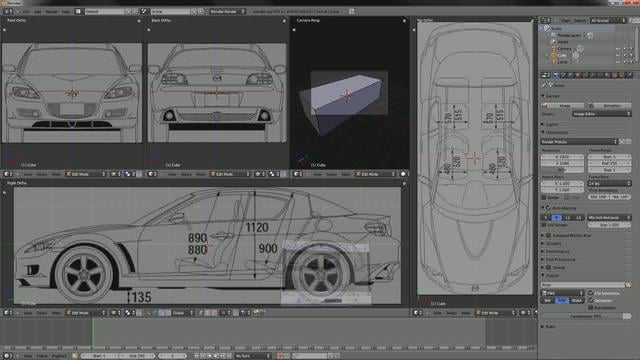Open the anti-aliasing filter type dropdown
640x360 pixels.
click(609, 218)
